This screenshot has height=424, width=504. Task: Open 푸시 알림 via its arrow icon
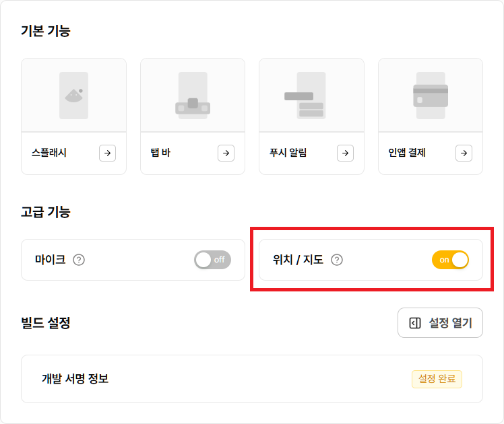(345, 153)
